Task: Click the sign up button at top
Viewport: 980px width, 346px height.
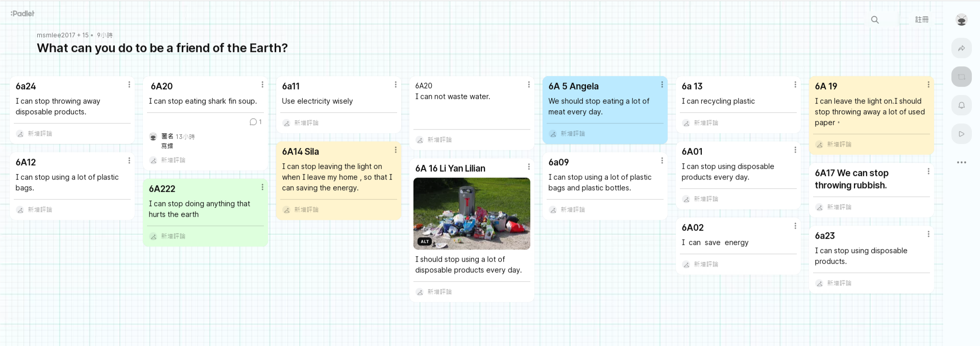Action: tap(921, 20)
